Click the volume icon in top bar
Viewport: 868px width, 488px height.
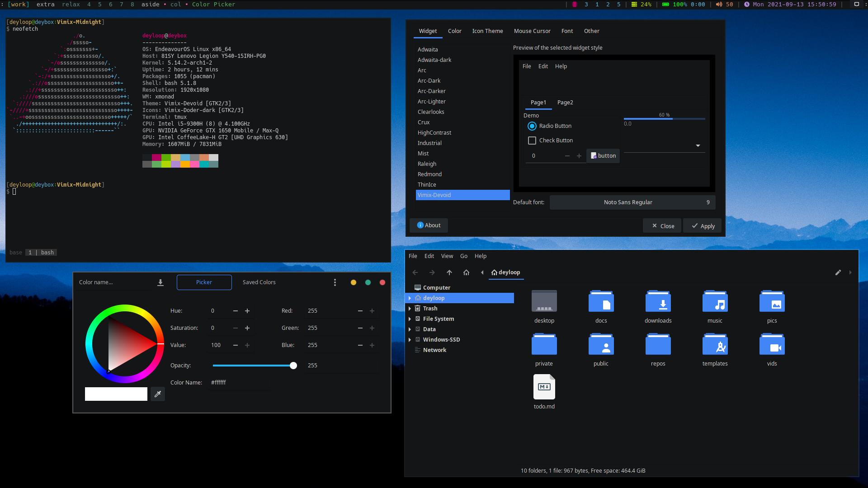(719, 5)
